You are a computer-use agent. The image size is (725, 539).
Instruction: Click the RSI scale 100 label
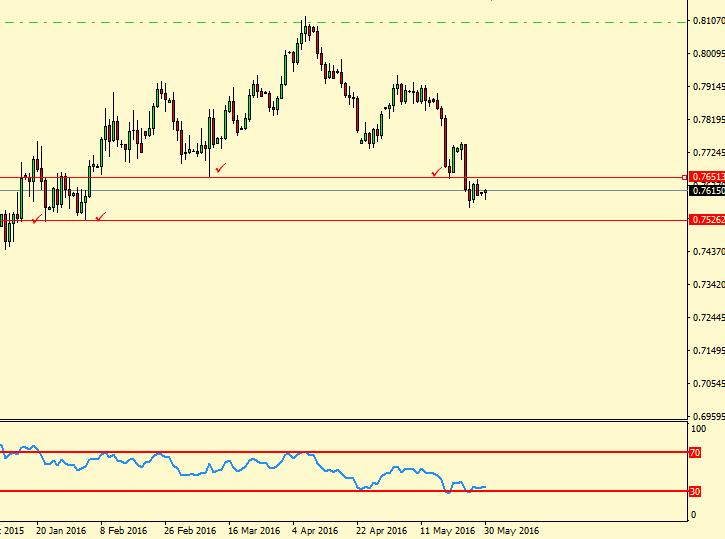pos(698,429)
